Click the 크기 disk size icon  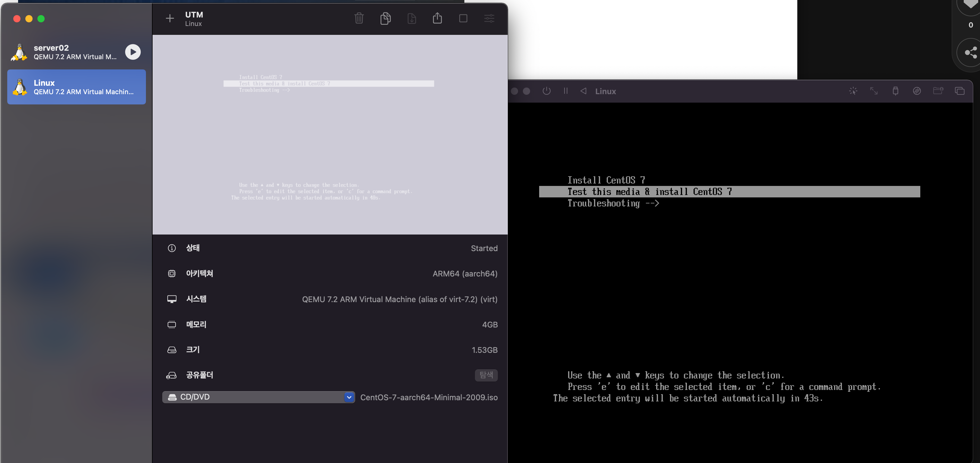(172, 350)
